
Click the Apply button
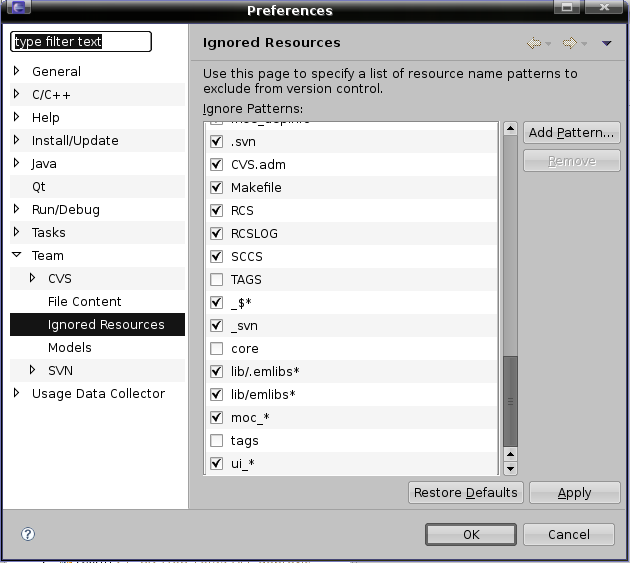pyautogui.click(x=574, y=492)
